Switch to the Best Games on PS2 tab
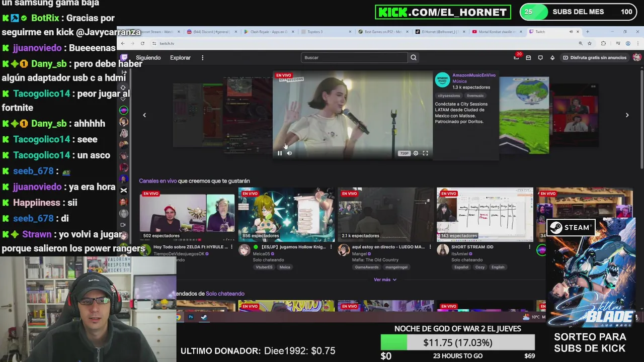The height and width of the screenshot is (362, 644). click(383, 32)
